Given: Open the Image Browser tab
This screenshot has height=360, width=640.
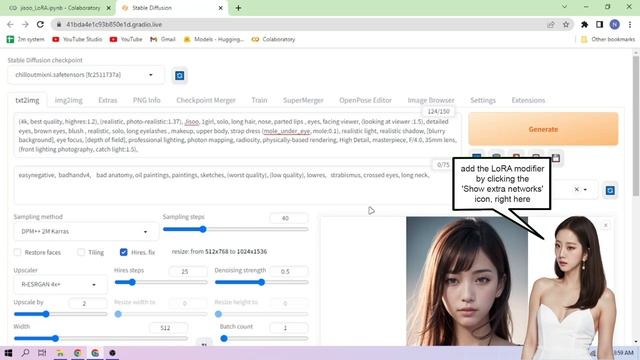Looking at the screenshot, I should click(x=431, y=100).
